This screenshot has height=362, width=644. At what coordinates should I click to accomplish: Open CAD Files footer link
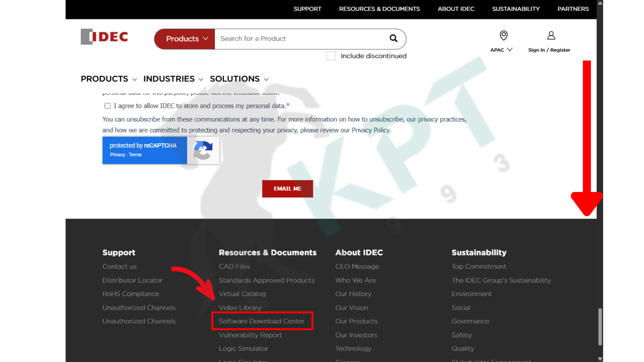[234, 266]
